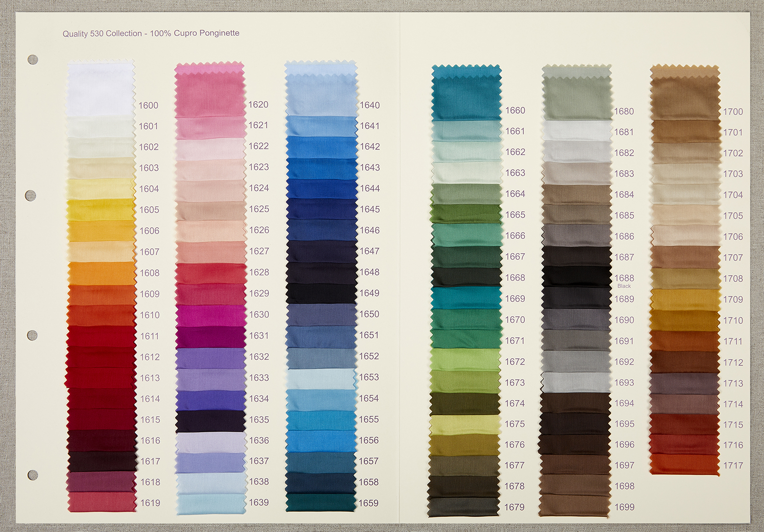764x532 pixels.
Task: Click the number label '1601'
Action: [x=149, y=126]
